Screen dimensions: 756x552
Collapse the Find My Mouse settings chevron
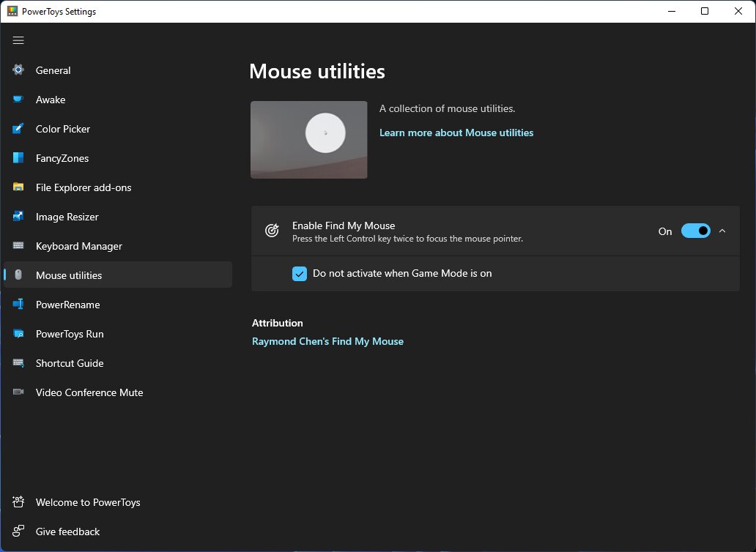(x=722, y=231)
